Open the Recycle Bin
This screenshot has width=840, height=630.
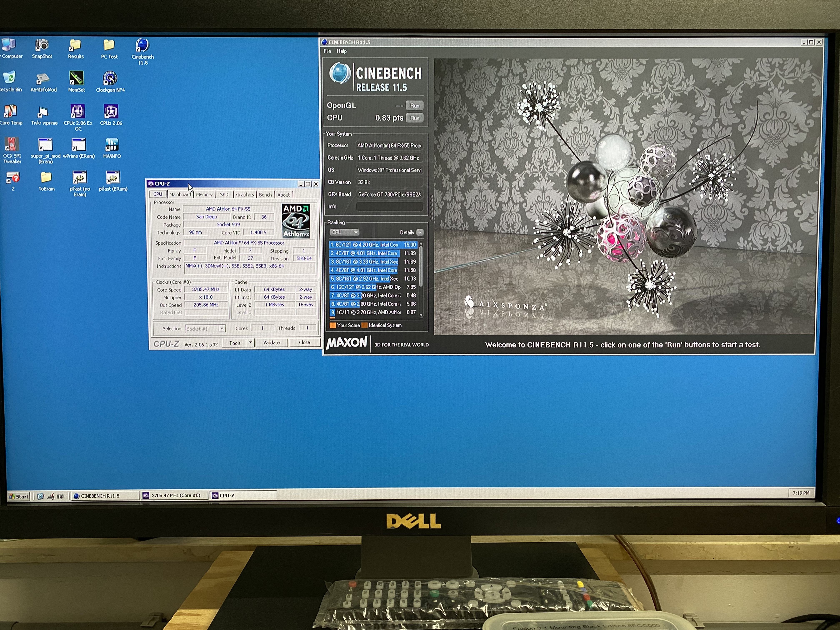pos(10,81)
